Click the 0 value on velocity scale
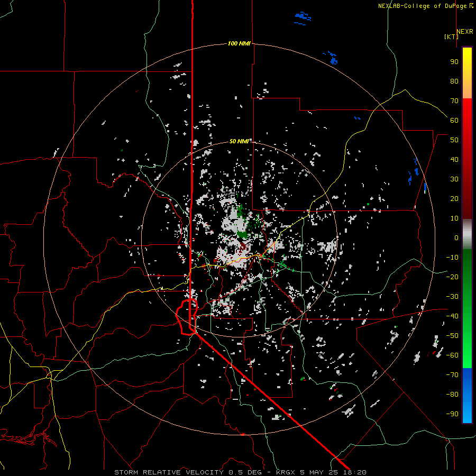 point(456,237)
